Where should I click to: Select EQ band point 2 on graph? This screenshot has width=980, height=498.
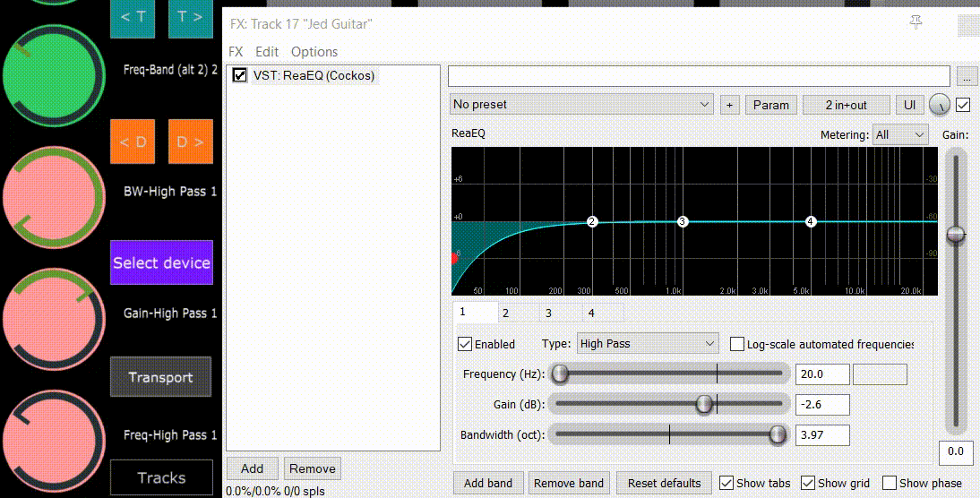(x=592, y=221)
